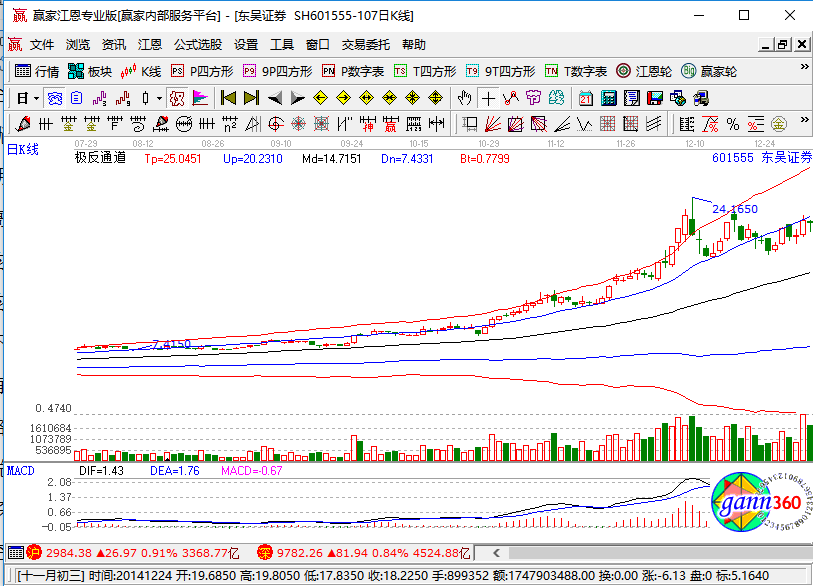Click the purple step-3 line icon
This screenshot has width=813, height=586.
point(100,98)
